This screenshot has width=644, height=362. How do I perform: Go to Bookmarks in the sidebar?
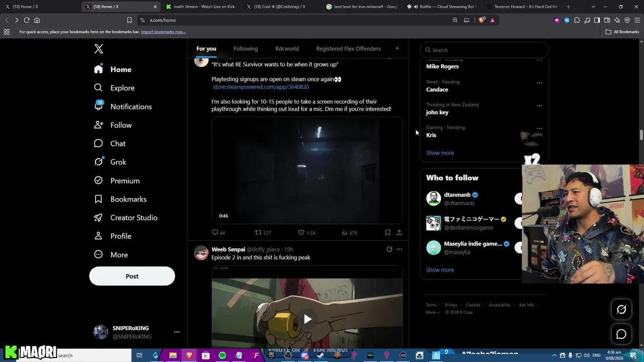coord(120,199)
